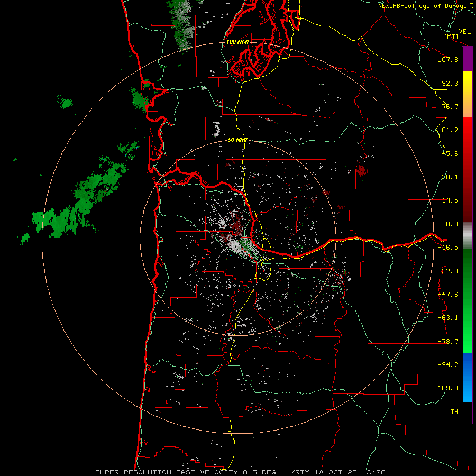Click the 76.7 velocity scale value
Viewport: 476px width, 476px height.
click(450, 106)
